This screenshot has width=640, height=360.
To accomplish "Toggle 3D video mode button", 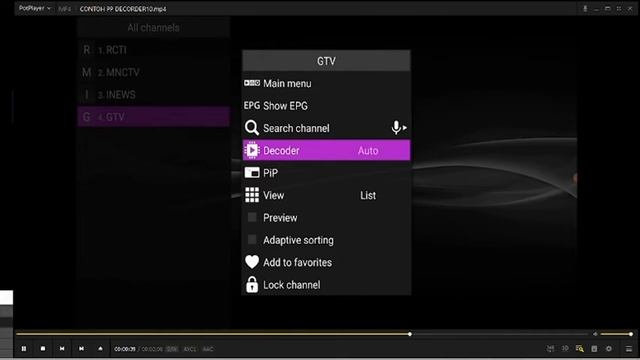I will (x=565, y=349).
